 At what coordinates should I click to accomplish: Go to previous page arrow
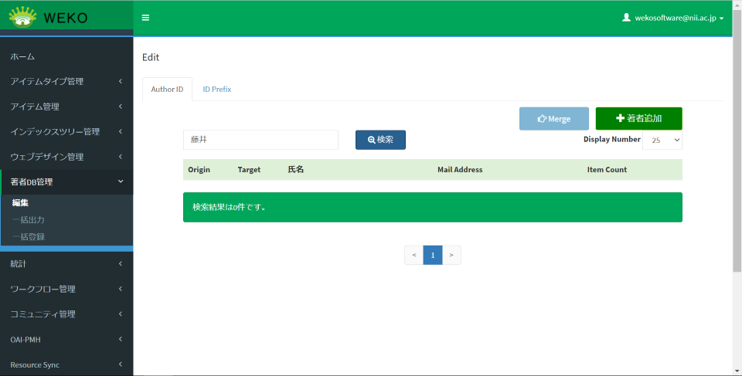tap(414, 255)
